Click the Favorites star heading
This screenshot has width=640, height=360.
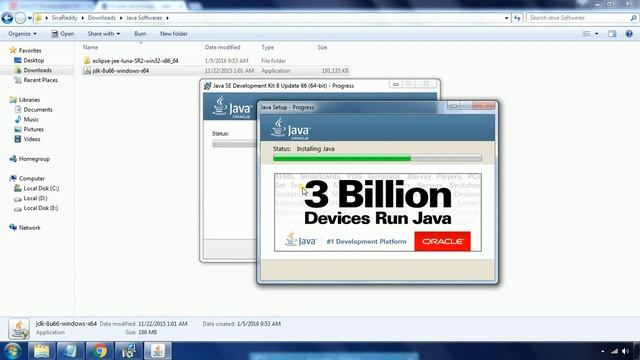click(25, 51)
